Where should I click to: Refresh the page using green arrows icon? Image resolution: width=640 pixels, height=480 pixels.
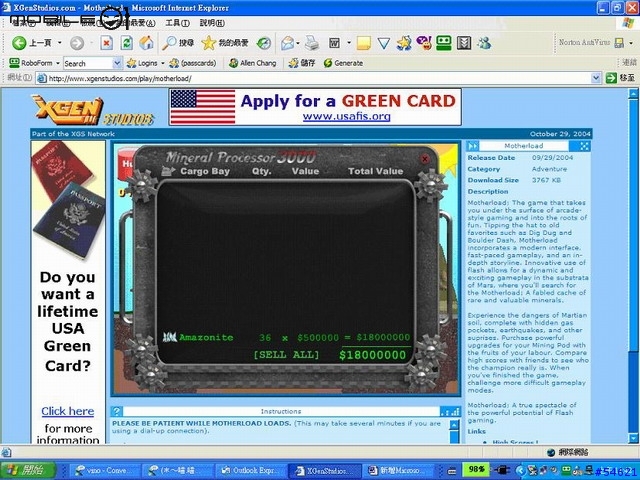pyautogui.click(x=127, y=43)
